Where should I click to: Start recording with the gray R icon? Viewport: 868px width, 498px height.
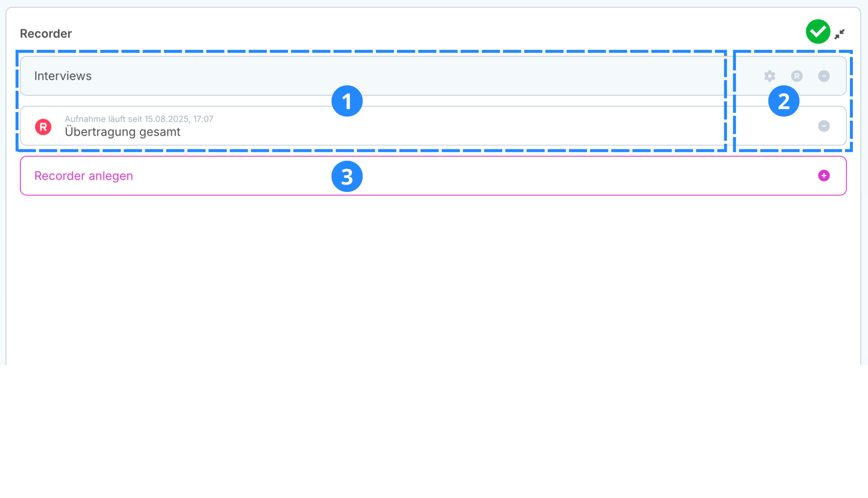pyautogui.click(x=797, y=76)
